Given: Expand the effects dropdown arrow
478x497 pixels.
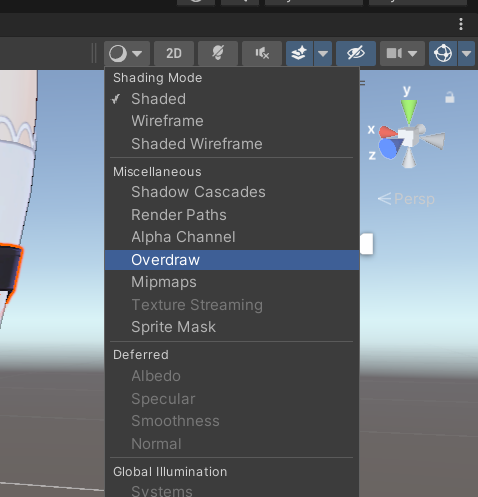Looking at the screenshot, I should [323, 53].
